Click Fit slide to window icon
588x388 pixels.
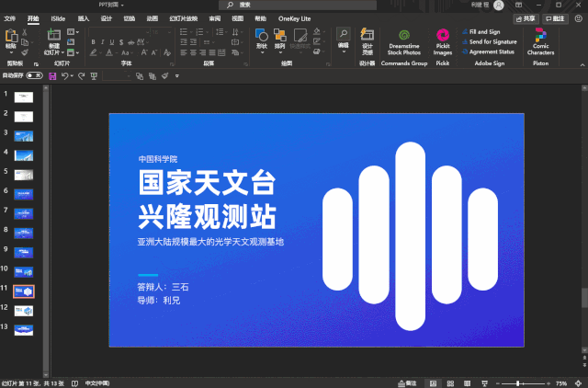(578, 383)
